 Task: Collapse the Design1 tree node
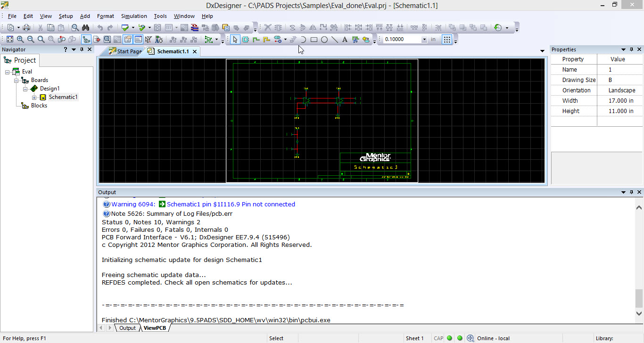[25, 89]
